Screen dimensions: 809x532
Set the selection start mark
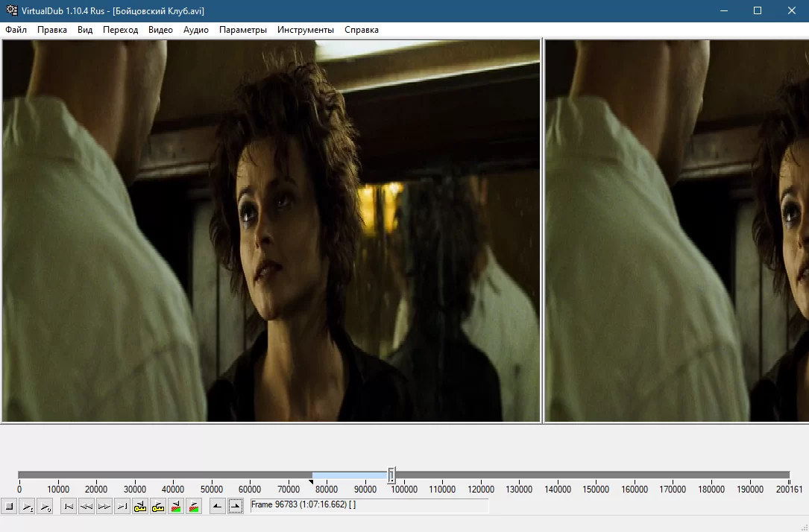point(217,506)
